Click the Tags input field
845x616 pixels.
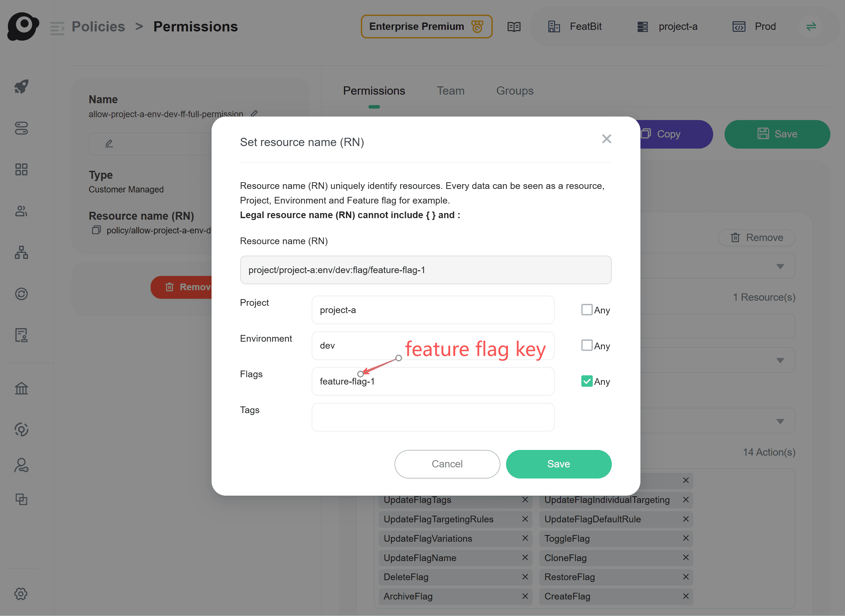point(433,417)
